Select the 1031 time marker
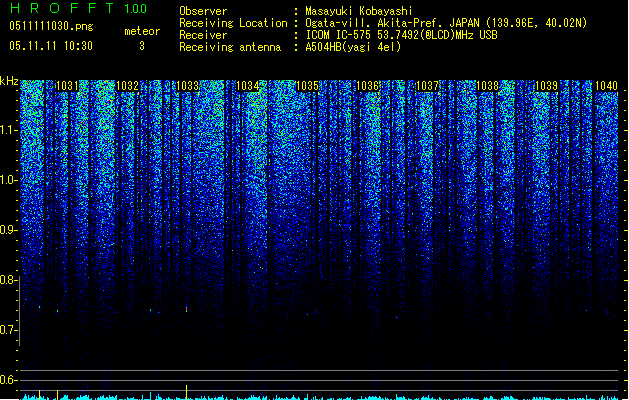629x400 pixels. 67,85
